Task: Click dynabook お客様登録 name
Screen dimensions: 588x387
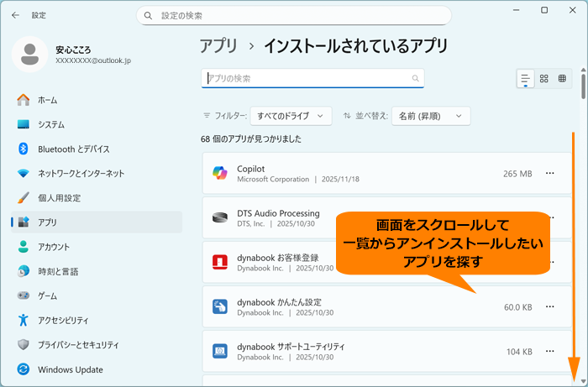Action: [278, 258]
